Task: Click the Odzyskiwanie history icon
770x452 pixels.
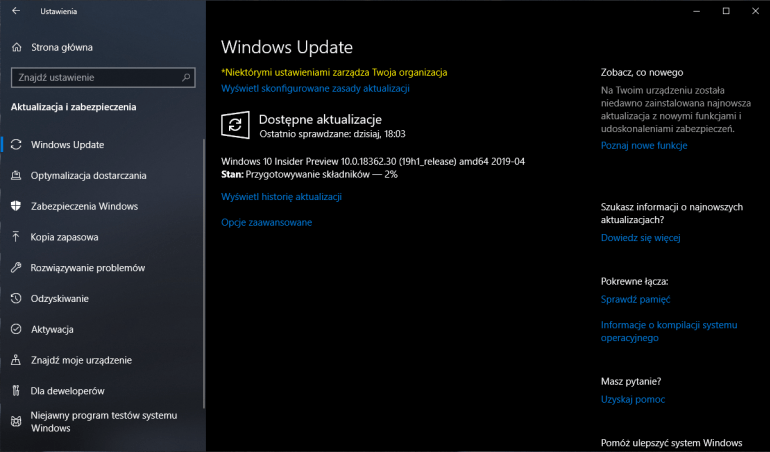Action: (x=16, y=298)
